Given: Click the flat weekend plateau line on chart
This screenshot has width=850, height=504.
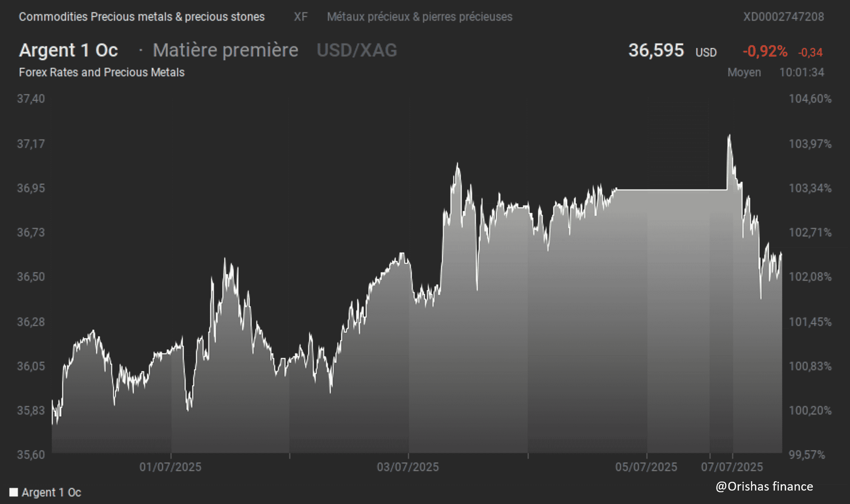Looking at the screenshot, I should point(672,189).
